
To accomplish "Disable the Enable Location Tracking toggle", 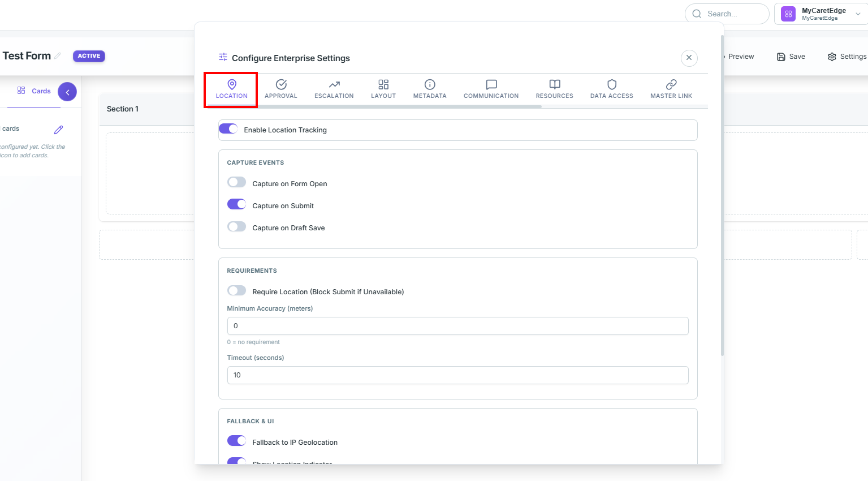I will click(x=228, y=128).
